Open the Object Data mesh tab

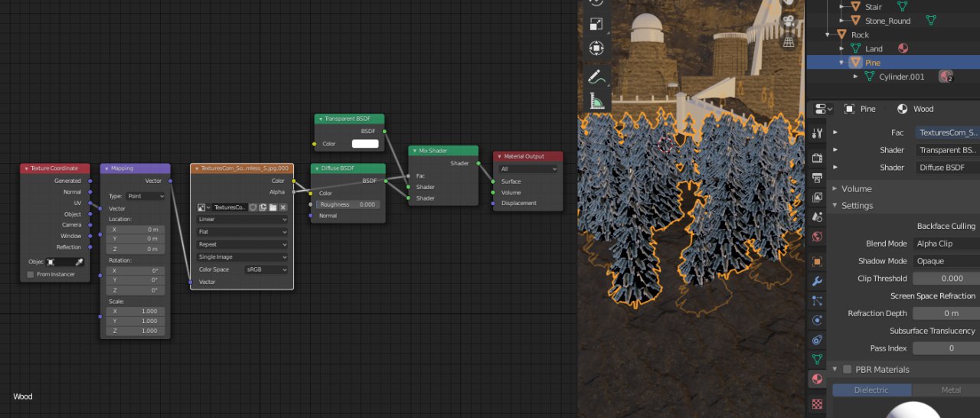[818, 359]
